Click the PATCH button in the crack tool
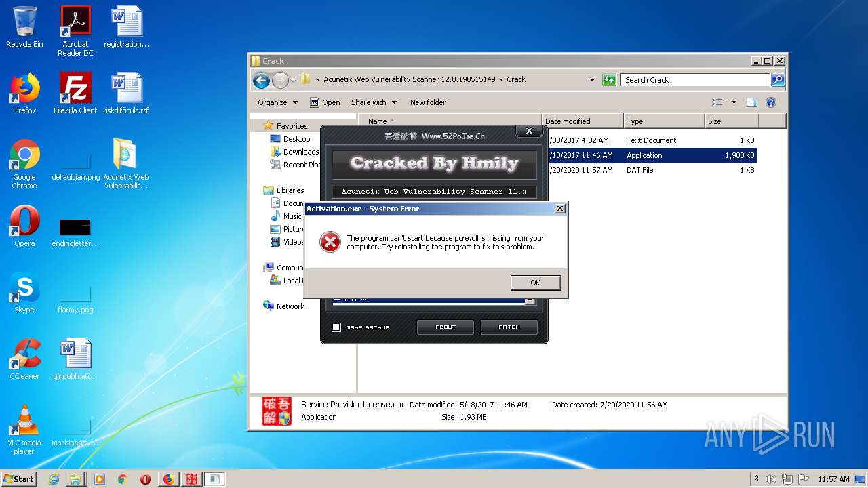Image resolution: width=868 pixels, height=488 pixels. click(509, 327)
